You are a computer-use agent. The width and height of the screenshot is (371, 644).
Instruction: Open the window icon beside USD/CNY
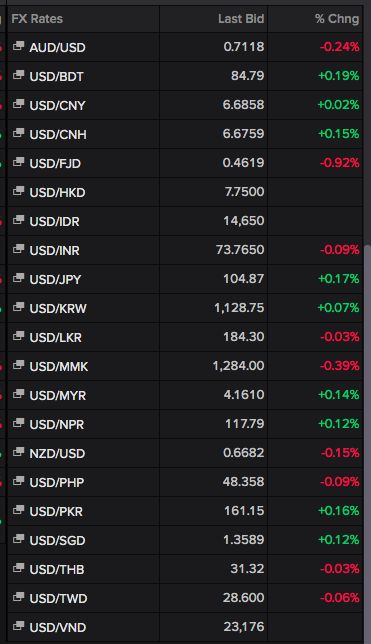[x=18, y=104]
